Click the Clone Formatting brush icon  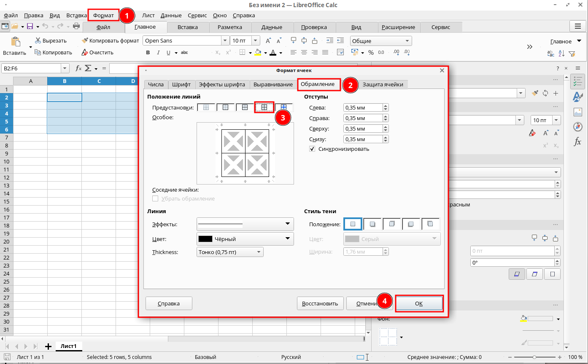coord(85,41)
